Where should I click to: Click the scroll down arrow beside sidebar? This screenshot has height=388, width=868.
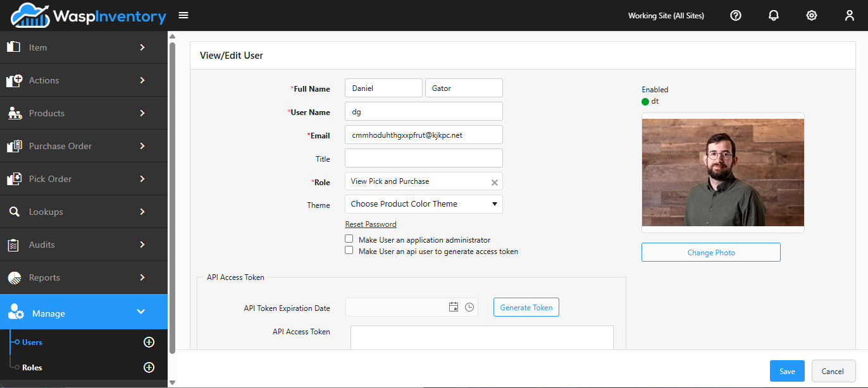click(x=172, y=382)
